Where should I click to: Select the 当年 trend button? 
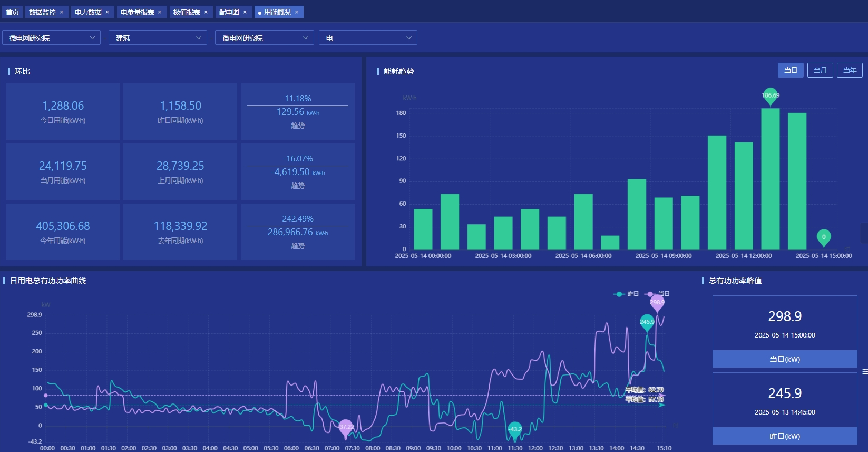[850, 70]
